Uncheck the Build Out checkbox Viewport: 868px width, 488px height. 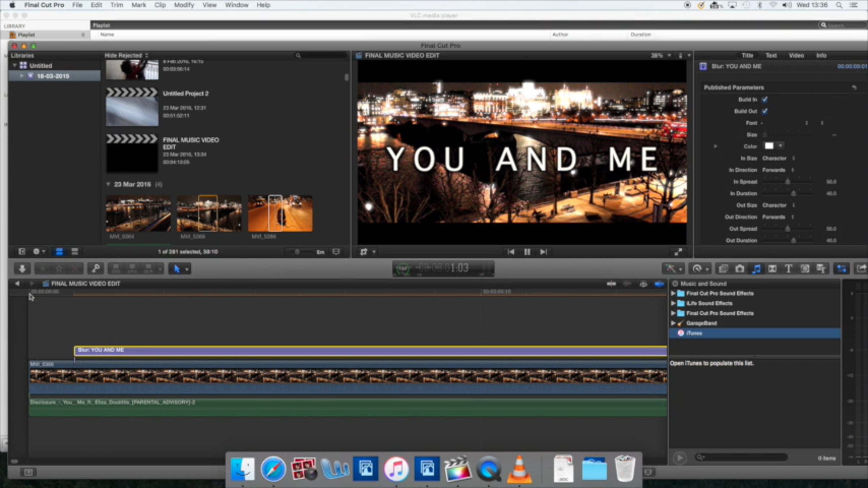click(765, 111)
